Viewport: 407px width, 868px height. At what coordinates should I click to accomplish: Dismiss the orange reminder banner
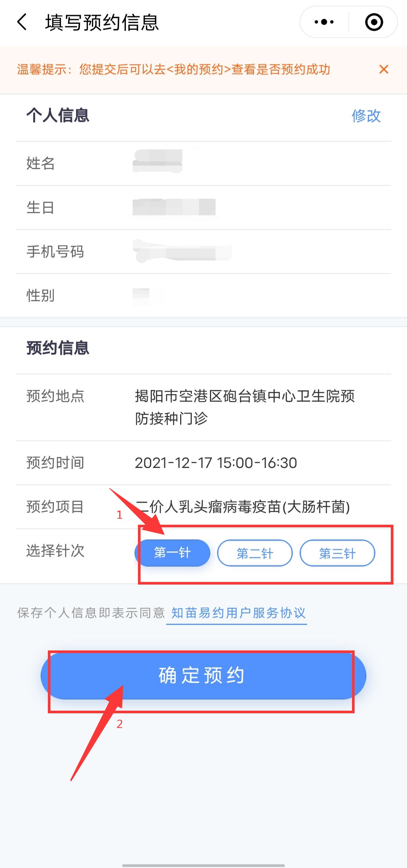[384, 69]
